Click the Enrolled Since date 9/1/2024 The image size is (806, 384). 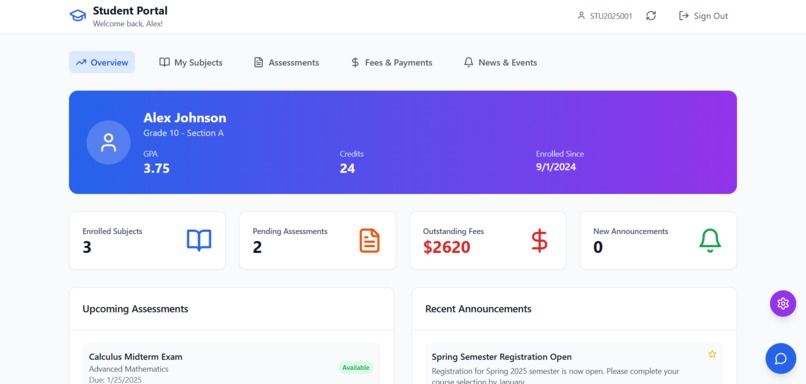click(x=556, y=167)
